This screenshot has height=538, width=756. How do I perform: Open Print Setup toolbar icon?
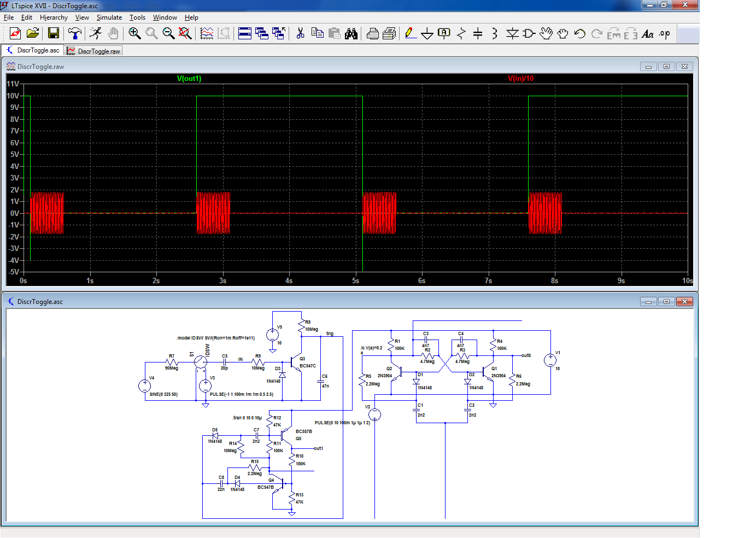pos(389,33)
